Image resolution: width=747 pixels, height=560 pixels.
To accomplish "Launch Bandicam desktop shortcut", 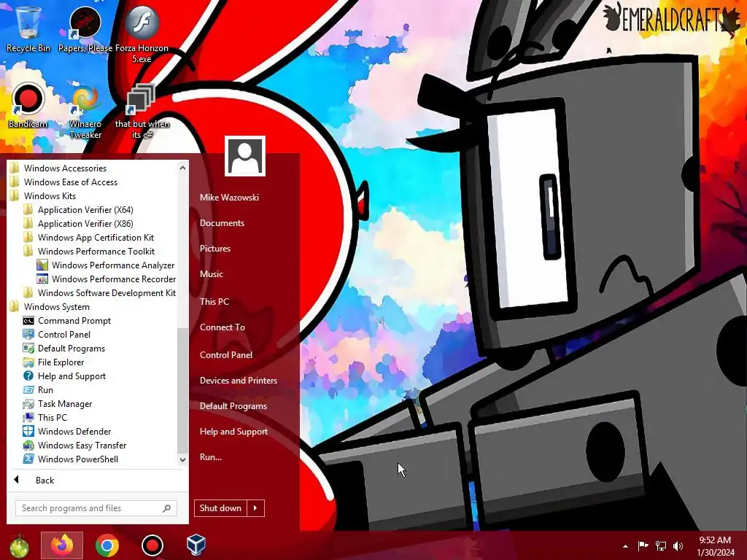I will click(28, 106).
